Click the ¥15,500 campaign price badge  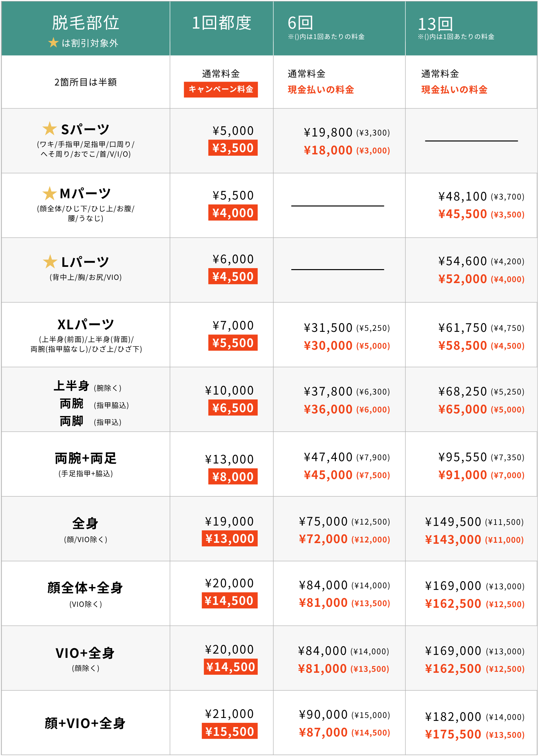230,731
